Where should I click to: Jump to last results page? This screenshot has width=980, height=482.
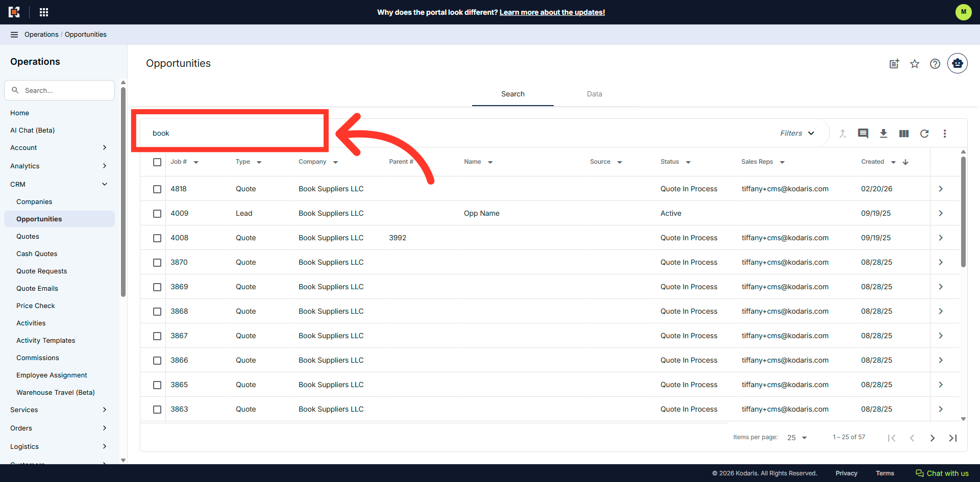pos(953,438)
